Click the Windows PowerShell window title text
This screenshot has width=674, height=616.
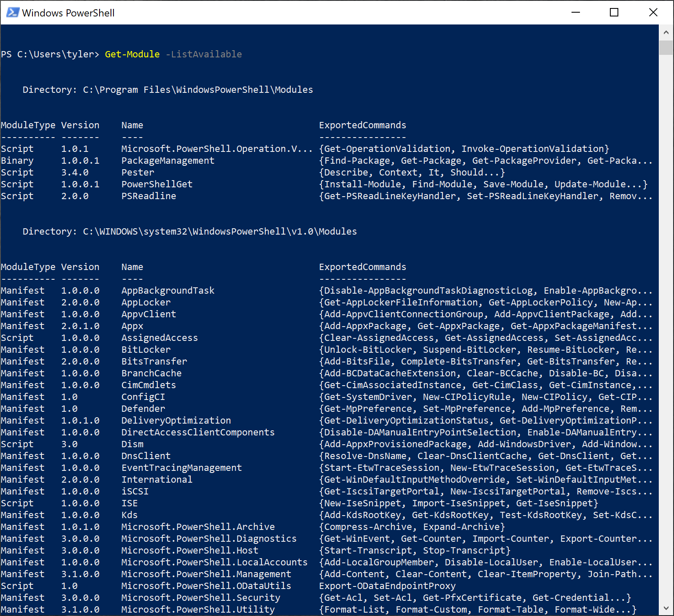click(x=68, y=13)
